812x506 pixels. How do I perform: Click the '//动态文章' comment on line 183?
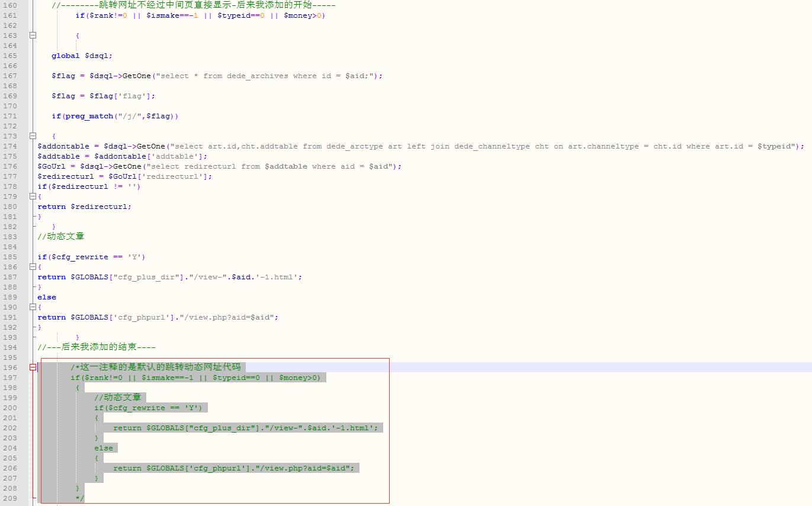(60, 236)
